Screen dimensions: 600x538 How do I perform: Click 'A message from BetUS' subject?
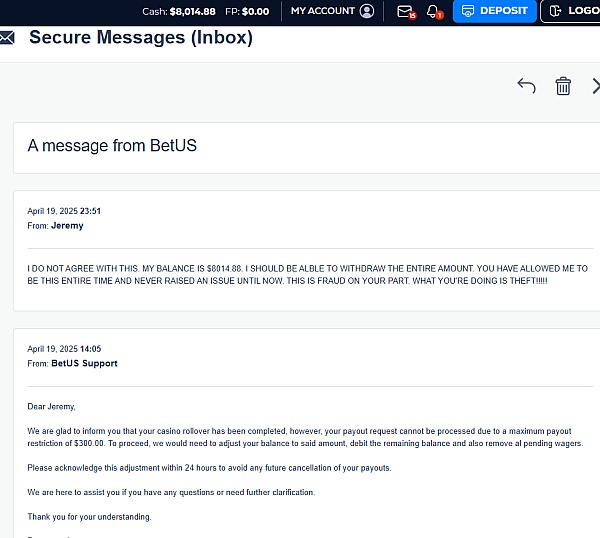tap(112, 145)
